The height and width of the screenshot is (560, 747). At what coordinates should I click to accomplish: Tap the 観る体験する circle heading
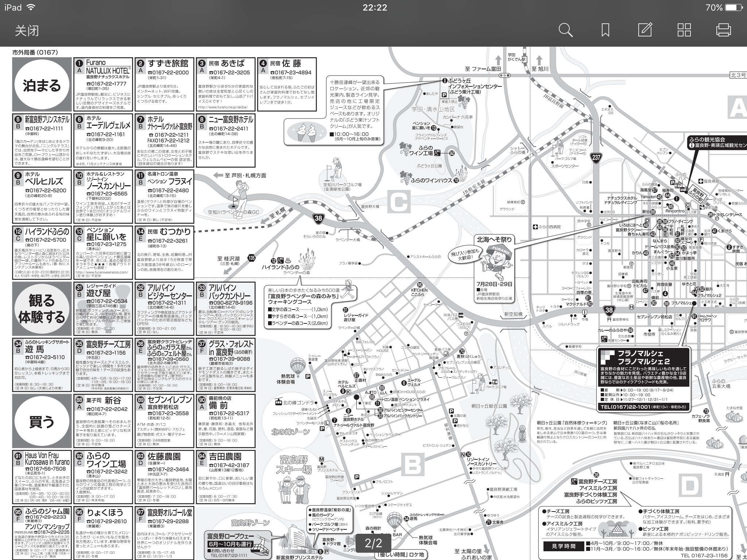click(42, 308)
